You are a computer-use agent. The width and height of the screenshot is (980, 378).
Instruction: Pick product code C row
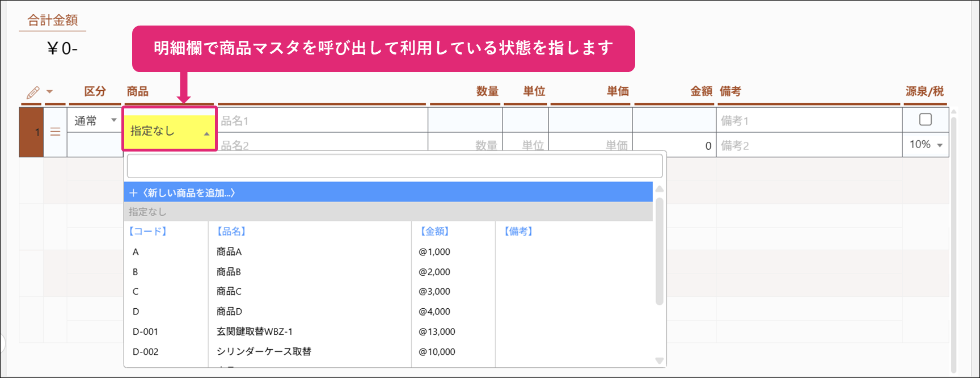coord(136,292)
